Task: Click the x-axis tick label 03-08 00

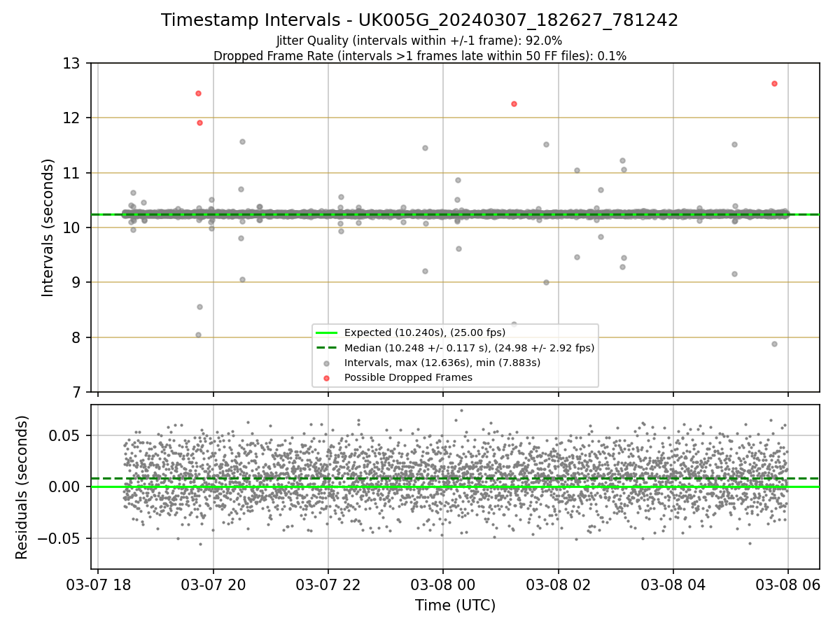Action: pyautogui.click(x=443, y=584)
